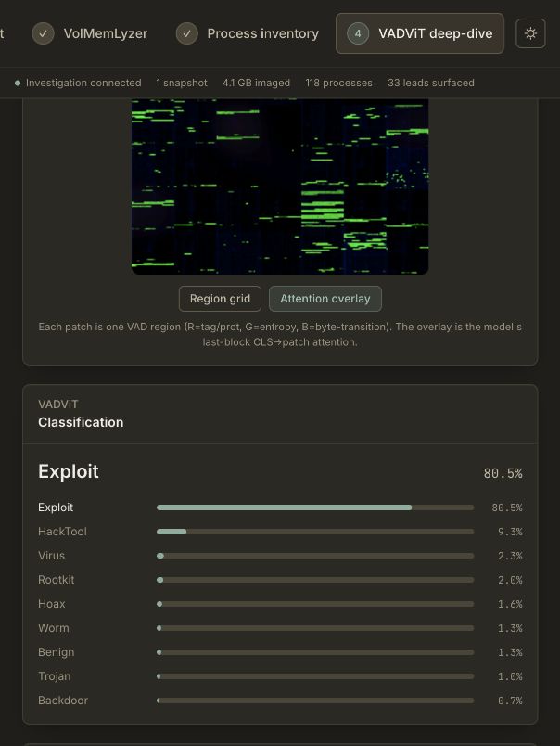Click the Worm class label
560x746 pixels.
coord(53,628)
